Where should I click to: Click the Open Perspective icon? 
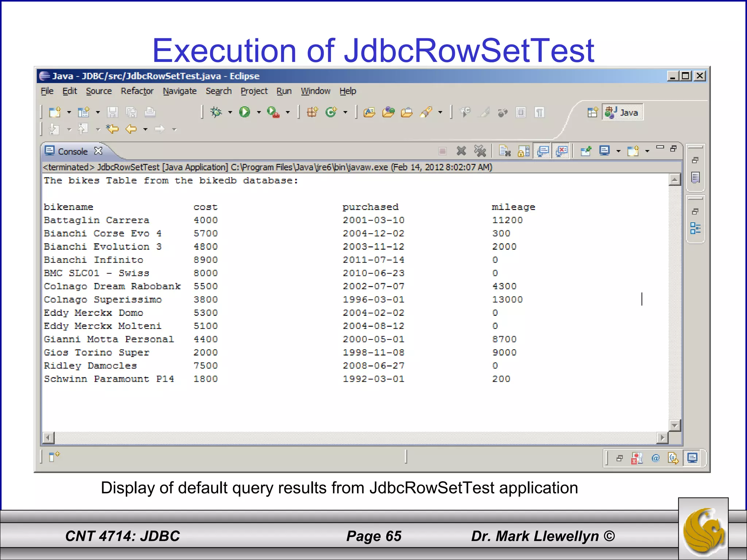tap(593, 112)
